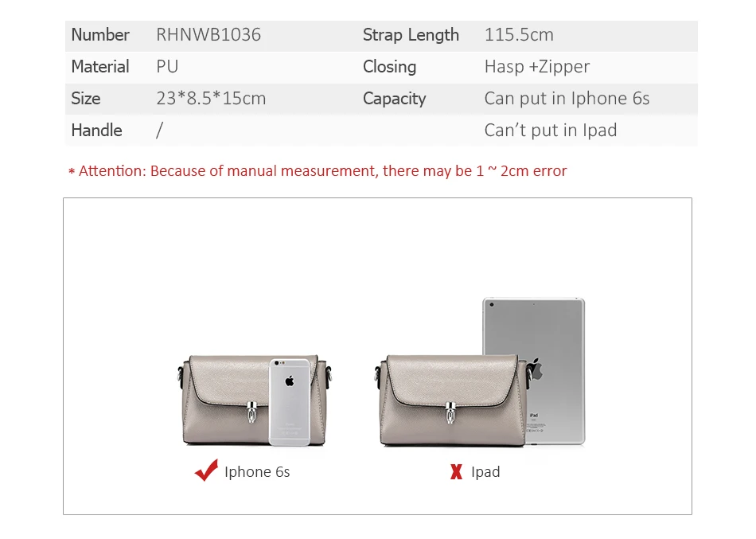Screen dimensions: 756x539
Task: Click the 'Iphone 6s' caption label
Action: pyautogui.click(x=257, y=471)
